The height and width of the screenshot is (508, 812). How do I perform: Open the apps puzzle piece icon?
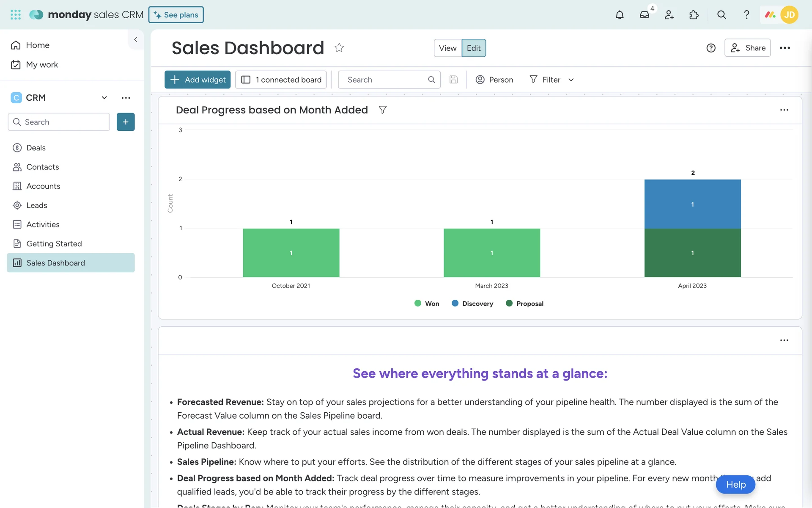(694, 15)
